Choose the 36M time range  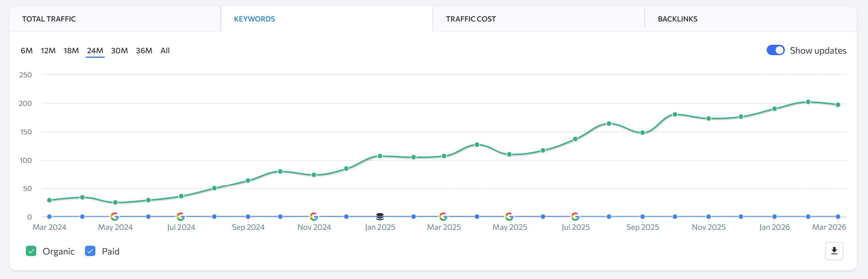pos(144,51)
